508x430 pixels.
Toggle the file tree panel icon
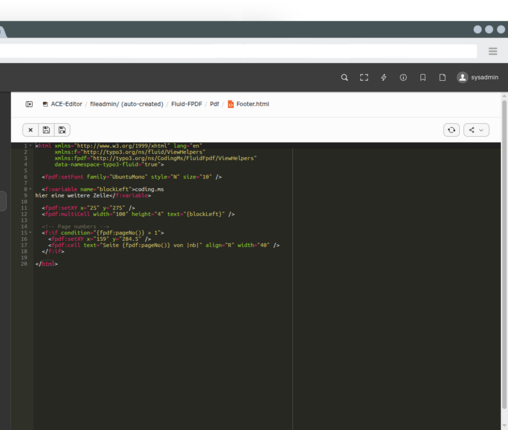29,104
